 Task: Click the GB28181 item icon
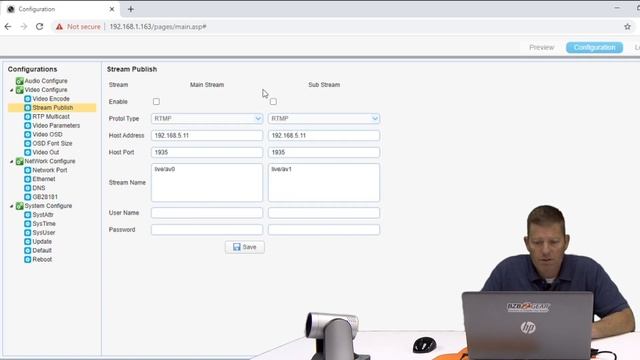[27, 197]
